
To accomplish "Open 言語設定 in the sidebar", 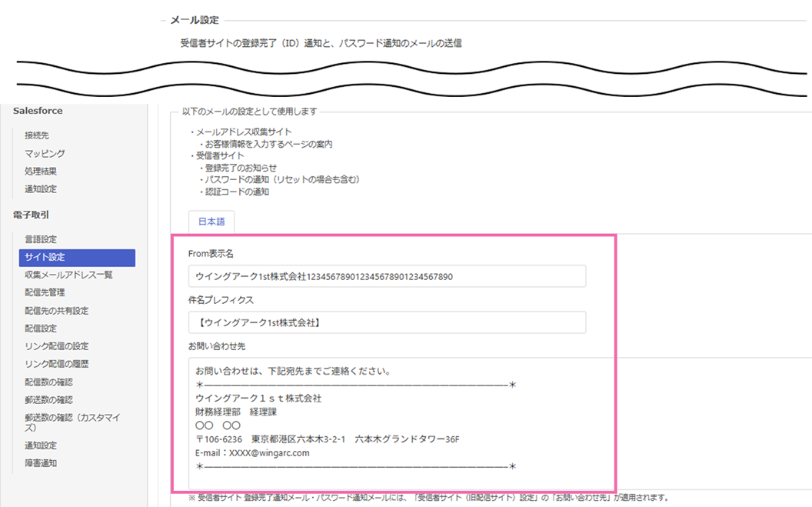I will tap(40, 240).
